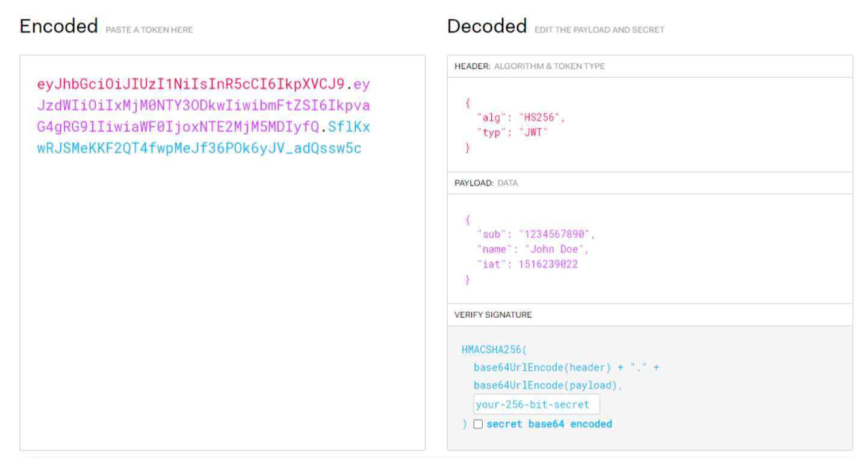This screenshot has width=868, height=458.
Task: Click the PAYLOAD: DATA section label
Action: coord(486,183)
